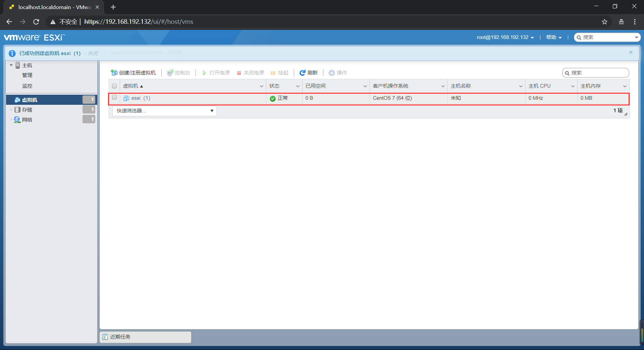Viewport: 644px width, 350px height.
Task: Click the Create/Register VM icon button
Action: pyautogui.click(x=133, y=73)
